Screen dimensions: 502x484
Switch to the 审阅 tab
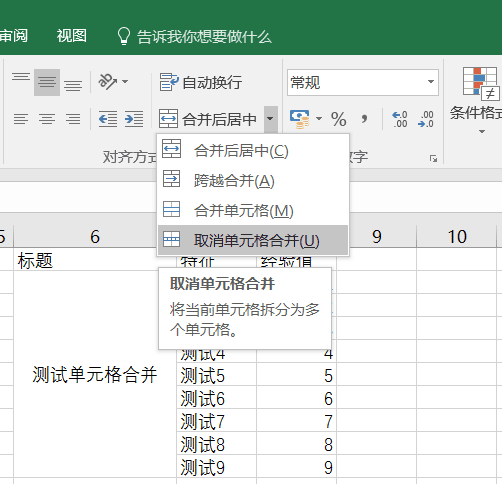14,36
